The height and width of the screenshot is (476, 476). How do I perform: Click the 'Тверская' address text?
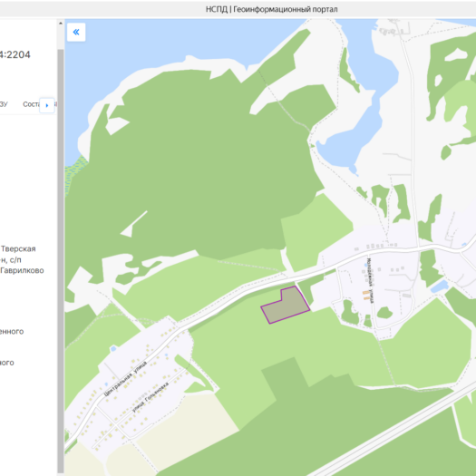coord(18,249)
